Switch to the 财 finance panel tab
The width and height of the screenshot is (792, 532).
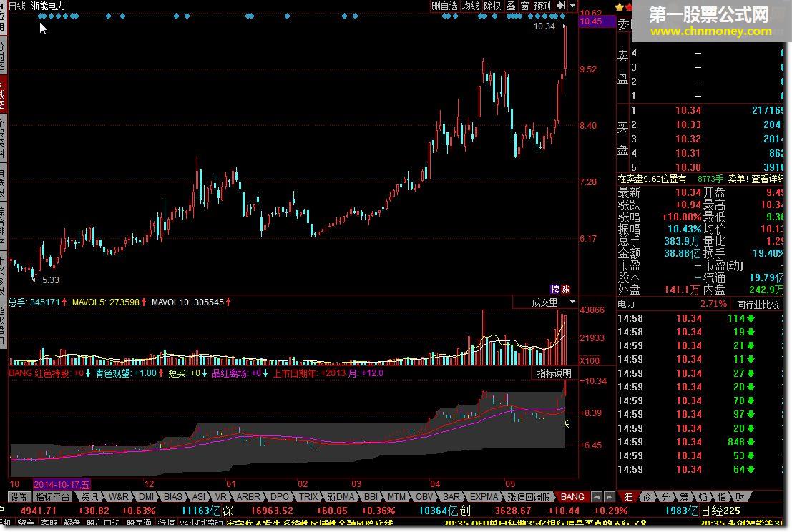pos(740,497)
